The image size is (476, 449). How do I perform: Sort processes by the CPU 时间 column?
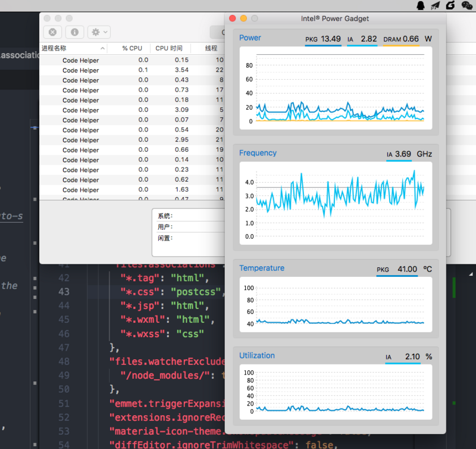[169, 48]
